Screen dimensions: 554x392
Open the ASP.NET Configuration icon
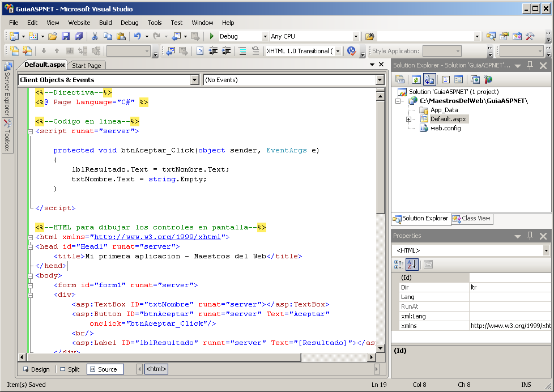pyautogui.click(x=488, y=79)
